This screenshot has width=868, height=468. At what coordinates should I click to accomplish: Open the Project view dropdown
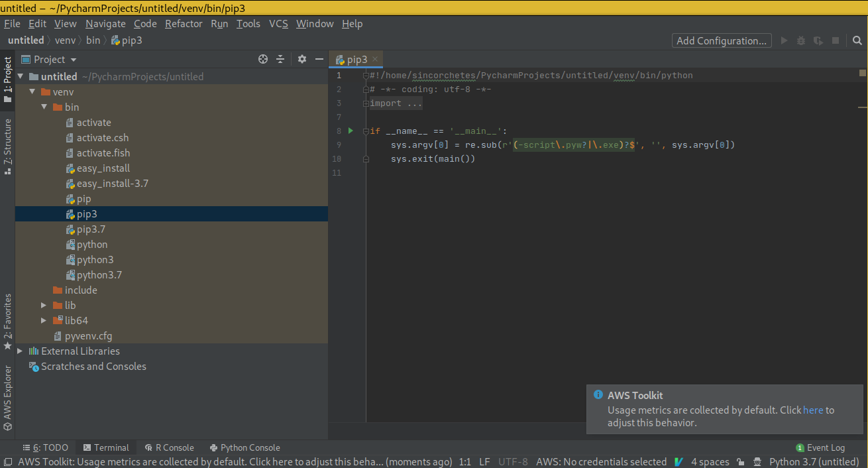73,60
